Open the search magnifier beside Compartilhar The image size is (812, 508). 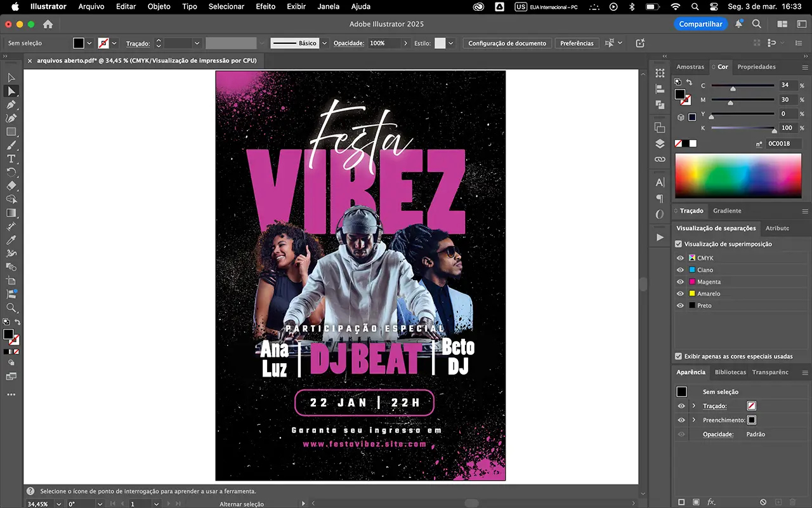tap(756, 24)
